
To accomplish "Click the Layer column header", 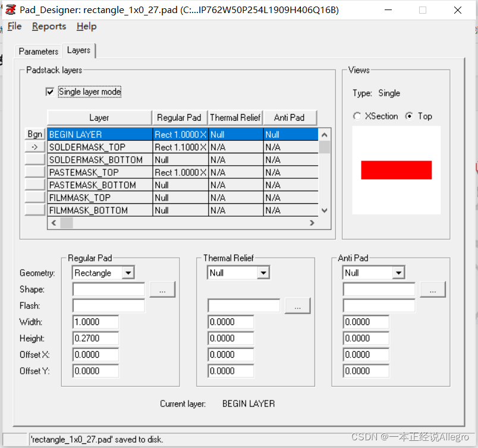I will pos(99,118).
